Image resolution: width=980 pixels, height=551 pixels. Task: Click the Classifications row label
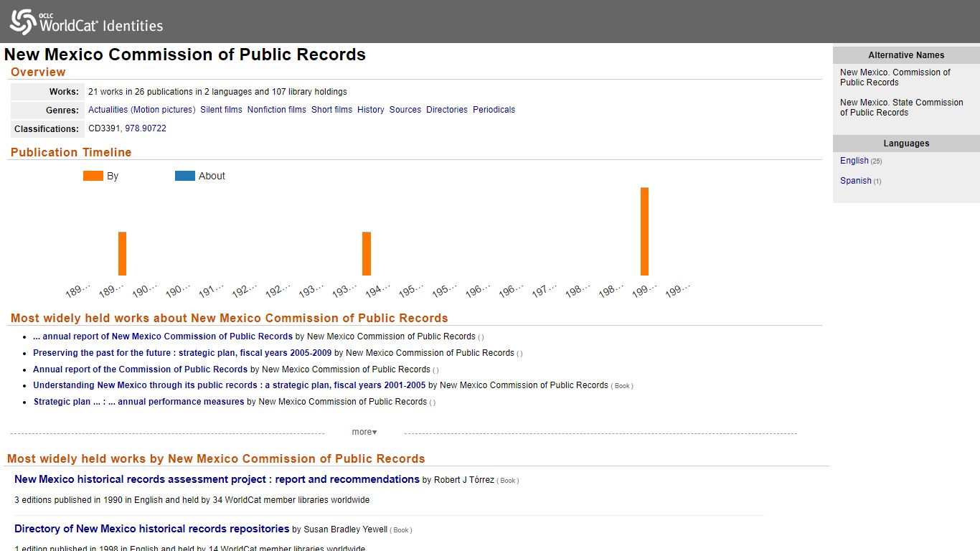click(x=47, y=129)
